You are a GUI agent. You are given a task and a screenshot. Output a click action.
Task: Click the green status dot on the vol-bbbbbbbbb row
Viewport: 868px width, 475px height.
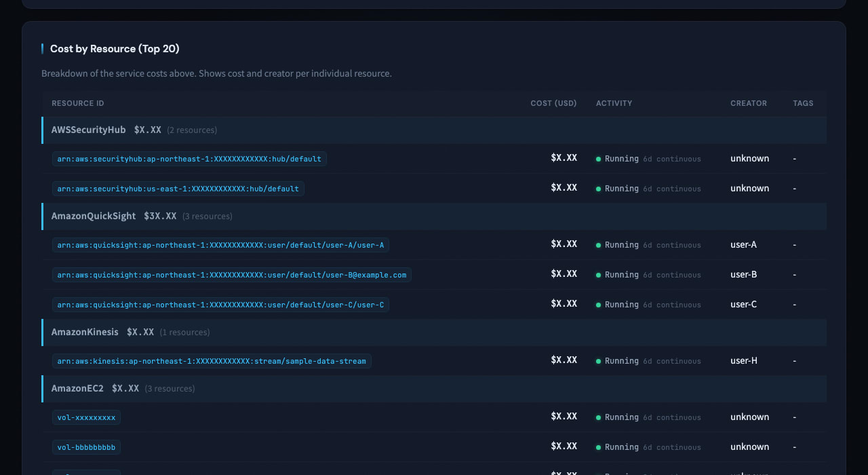(598, 446)
